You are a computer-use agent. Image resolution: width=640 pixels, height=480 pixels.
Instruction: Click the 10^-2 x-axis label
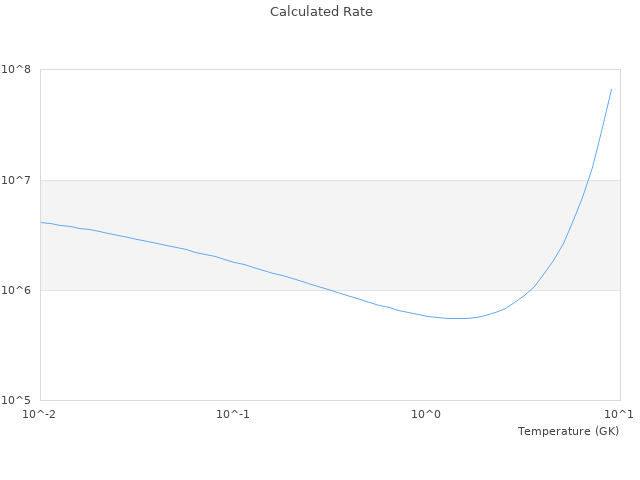click(x=40, y=414)
